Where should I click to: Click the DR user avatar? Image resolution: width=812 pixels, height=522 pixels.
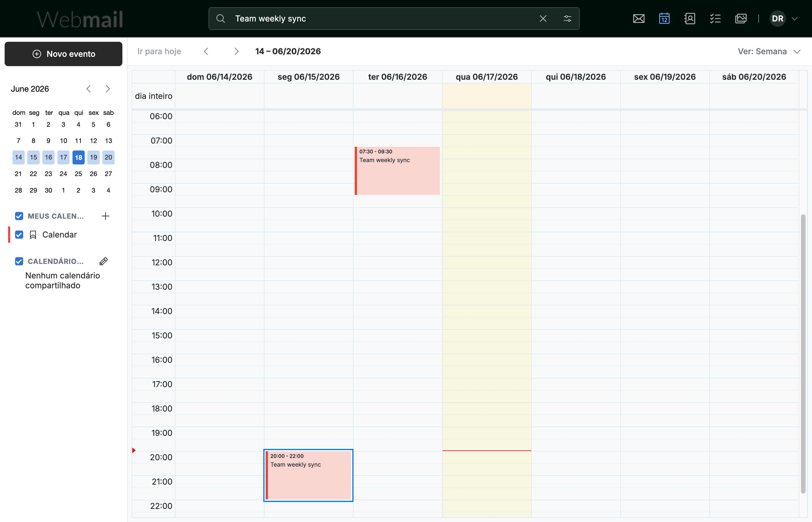point(777,19)
